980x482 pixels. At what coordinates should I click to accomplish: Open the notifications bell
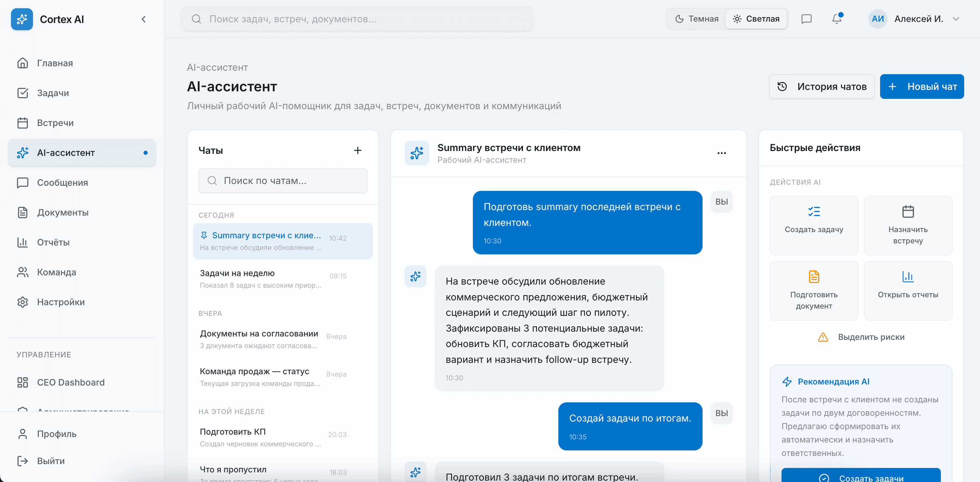pos(836,19)
